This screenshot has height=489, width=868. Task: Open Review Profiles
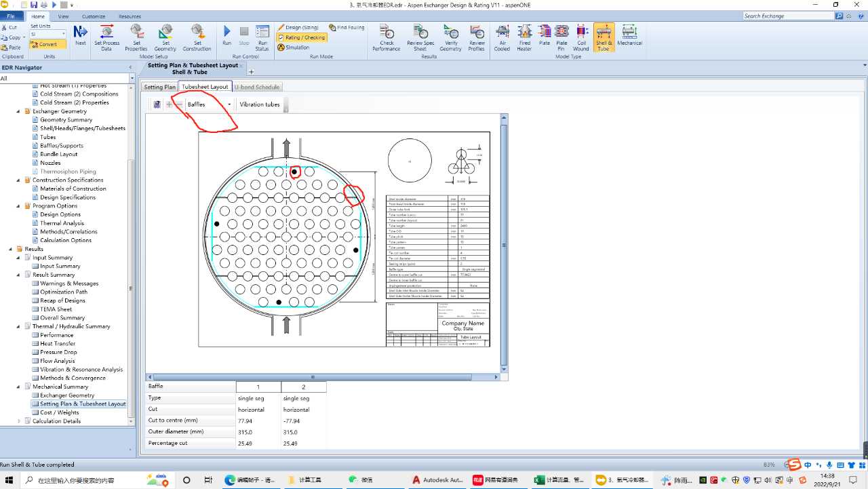coord(477,38)
